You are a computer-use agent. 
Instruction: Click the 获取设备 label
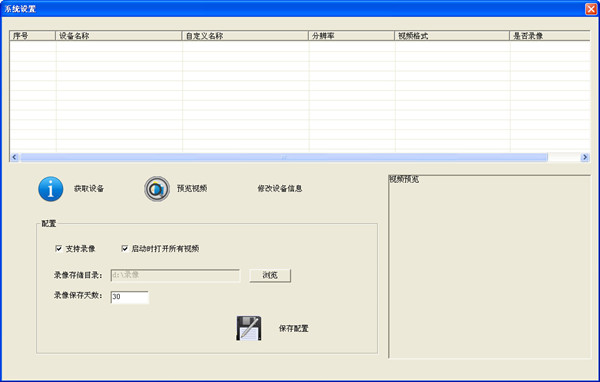point(89,188)
